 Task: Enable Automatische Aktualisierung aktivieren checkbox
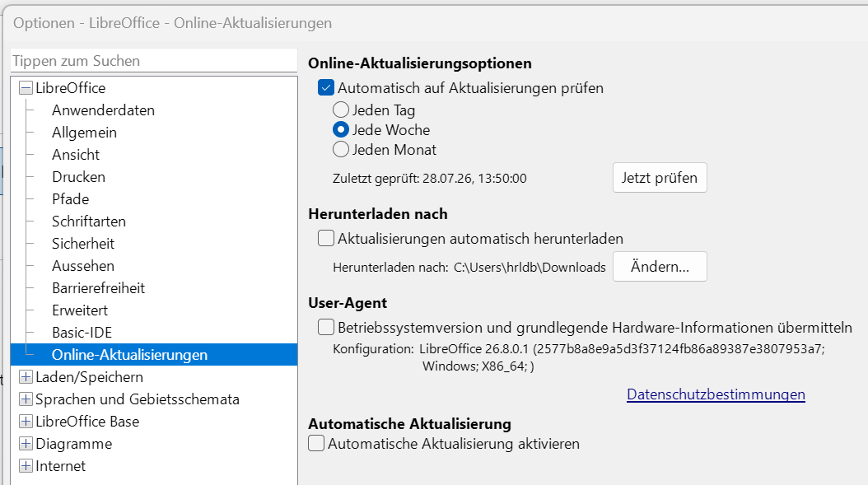[x=316, y=444]
